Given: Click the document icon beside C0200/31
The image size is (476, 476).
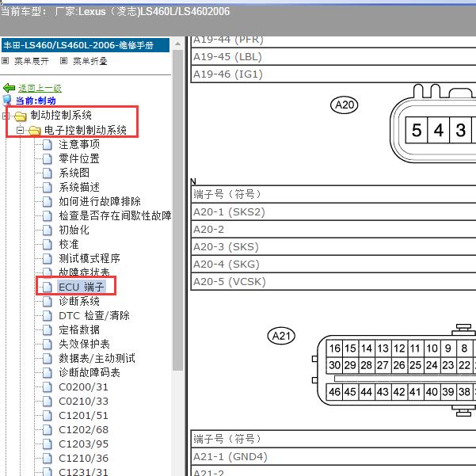Looking at the screenshot, I should coord(47,387).
